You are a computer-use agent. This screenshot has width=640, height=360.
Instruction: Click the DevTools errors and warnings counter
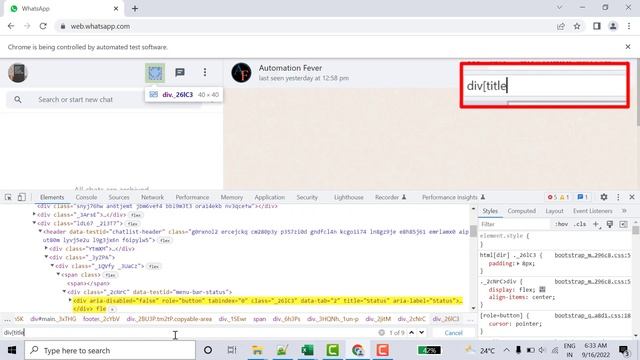point(558,197)
